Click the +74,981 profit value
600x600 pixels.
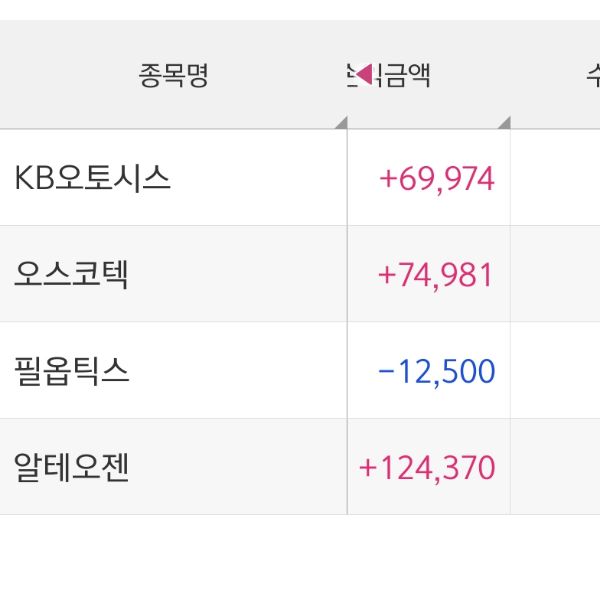[x=437, y=275]
